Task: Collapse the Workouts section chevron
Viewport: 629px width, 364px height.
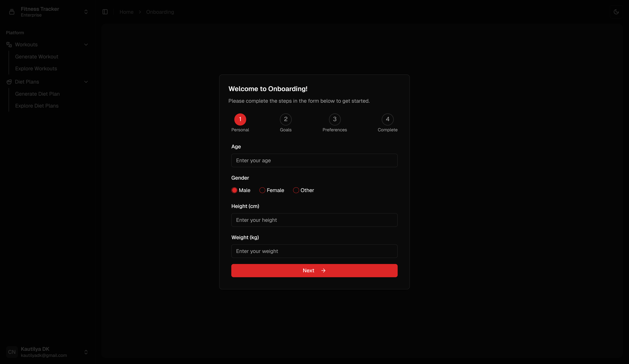Action: point(86,44)
